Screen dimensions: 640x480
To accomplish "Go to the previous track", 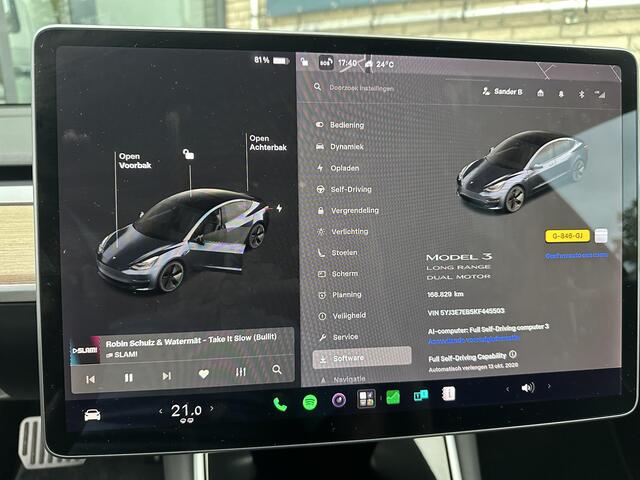I will pyautogui.click(x=91, y=380).
